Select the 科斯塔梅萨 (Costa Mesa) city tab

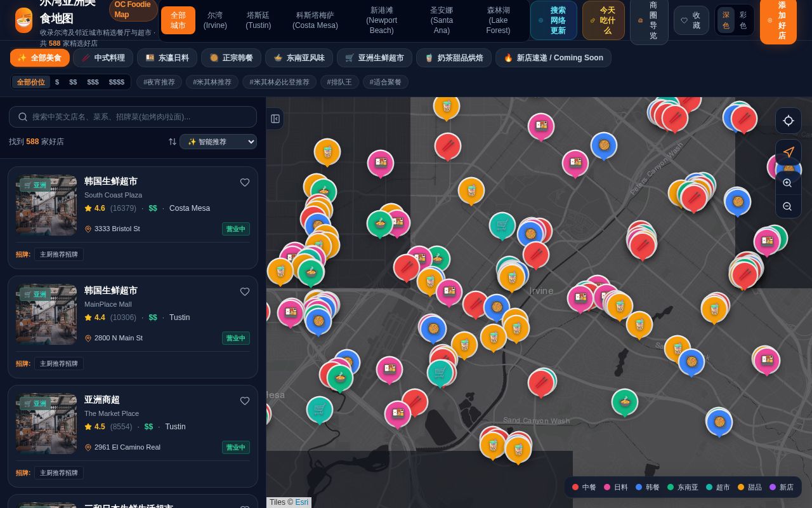(x=315, y=20)
